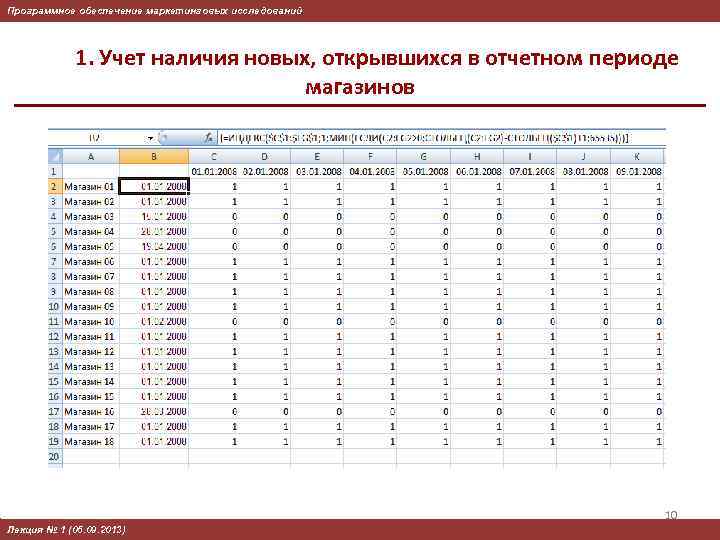This screenshot has width=720, height=540.
Task: Click inside the formula bar
Action: point(441,138)
